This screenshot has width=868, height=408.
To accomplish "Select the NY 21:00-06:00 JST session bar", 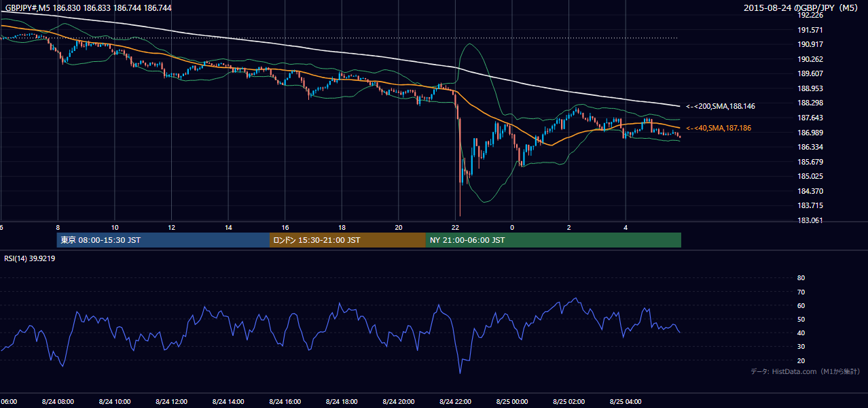I will pos(554,240).
